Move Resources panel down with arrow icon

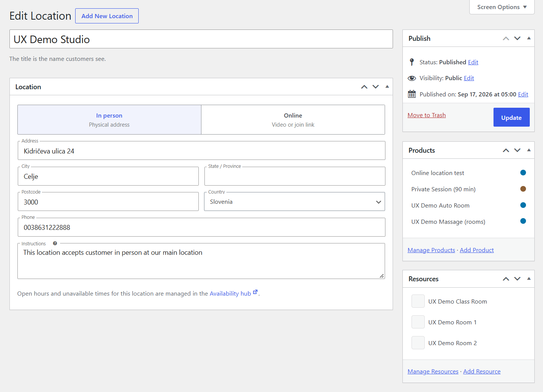[x=517, y=279]
